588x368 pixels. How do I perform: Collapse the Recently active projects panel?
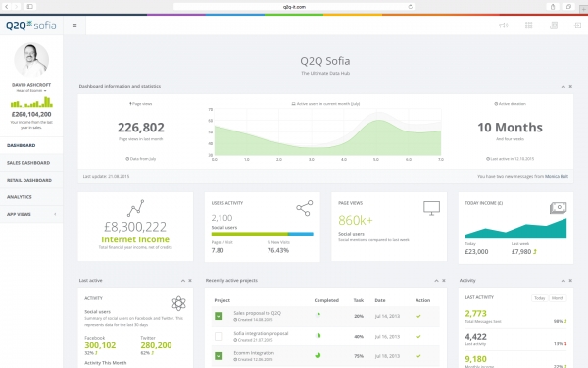point(436,280)
